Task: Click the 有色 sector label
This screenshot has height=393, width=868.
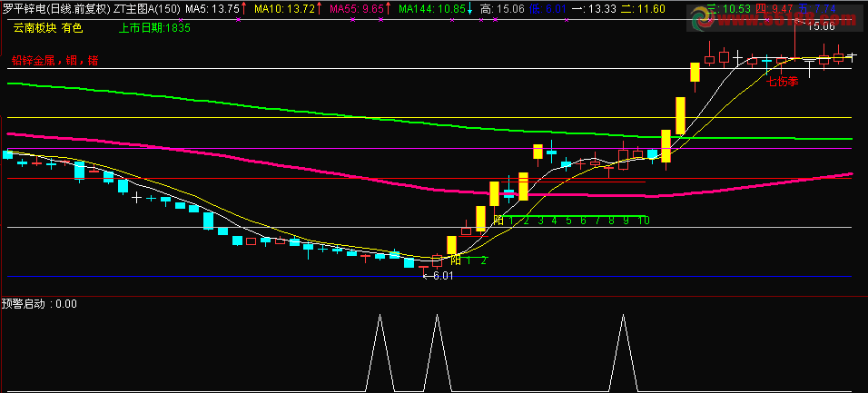Action: tap(72, 28)
